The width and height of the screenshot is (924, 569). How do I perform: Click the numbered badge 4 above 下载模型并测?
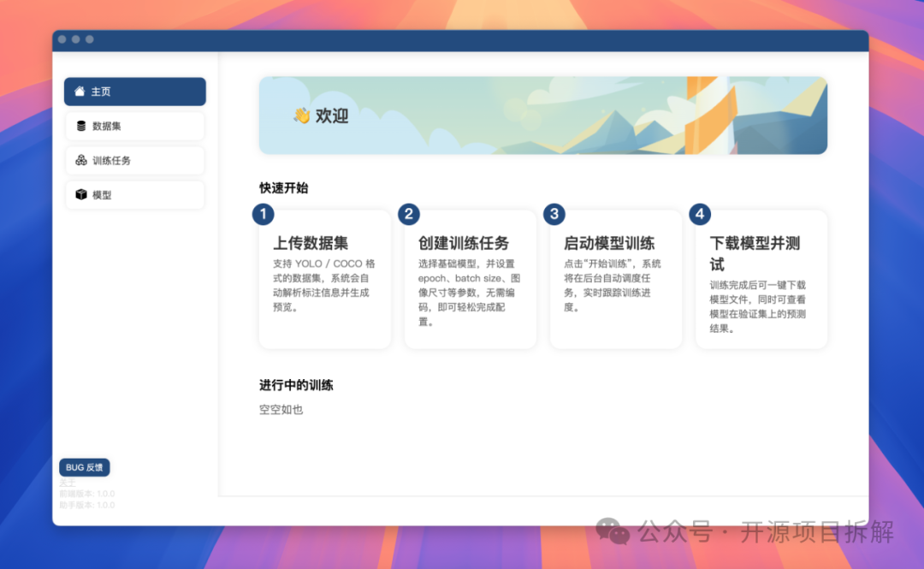pos(699,214)
